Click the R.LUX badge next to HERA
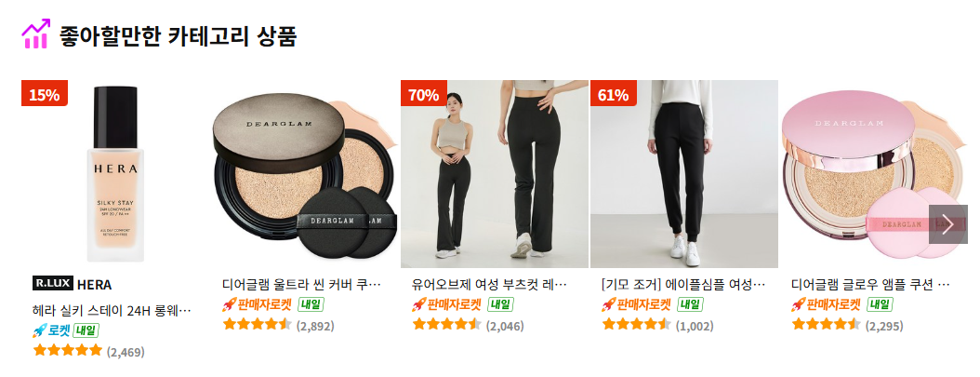This screenshot has height=377, width=980. (x=52, y=283)
